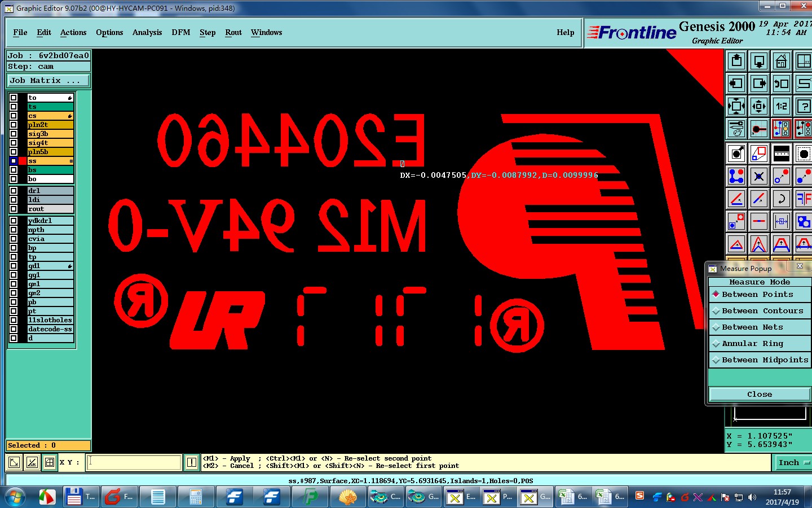The width and height of the screenshot is (812, 508).
Task: Click the wrench and palette settings icon
Action: (x=736, y=129)
